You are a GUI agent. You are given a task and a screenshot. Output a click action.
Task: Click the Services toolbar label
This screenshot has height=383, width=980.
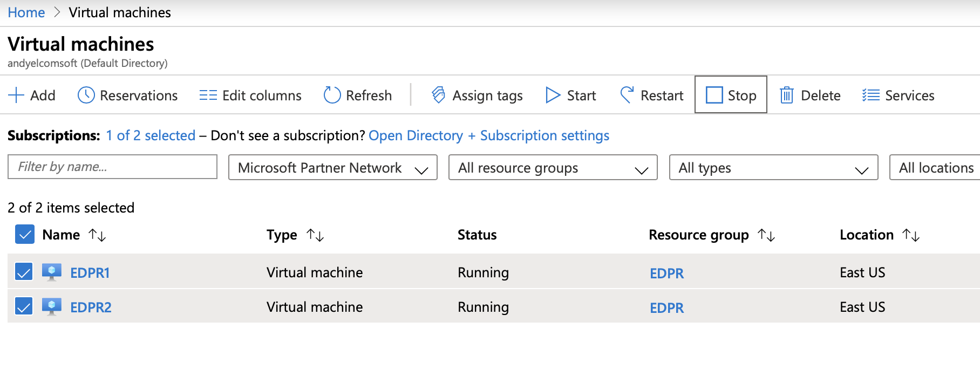tap(909, 95)
